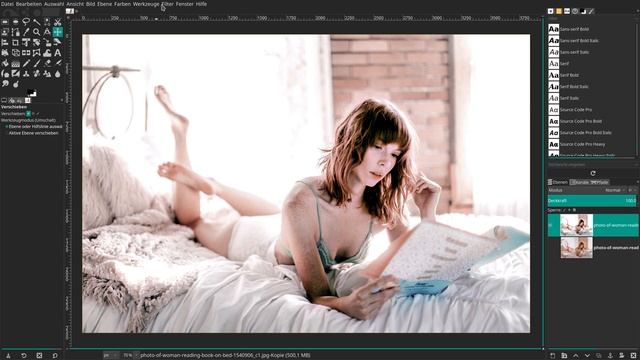The width and height of the screenshot is (640, 360).
Task: Select the Scissors Select tool
Action: click(58, 22)
